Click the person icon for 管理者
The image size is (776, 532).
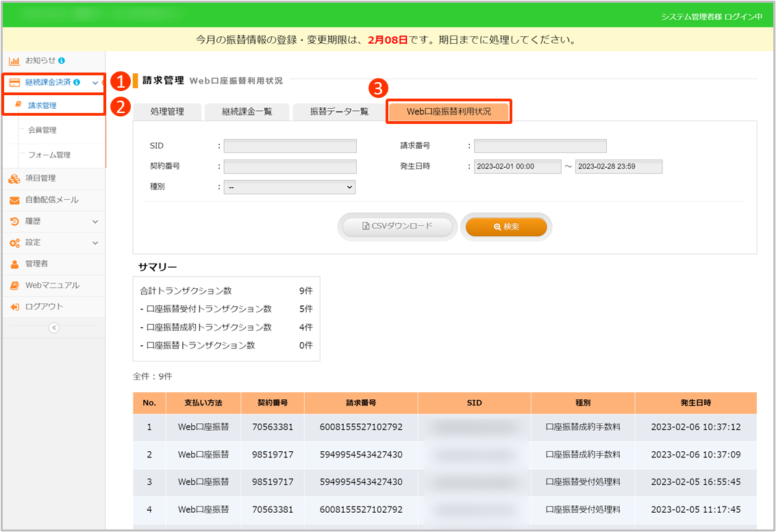pyautogui.click(x=14, y=264)
